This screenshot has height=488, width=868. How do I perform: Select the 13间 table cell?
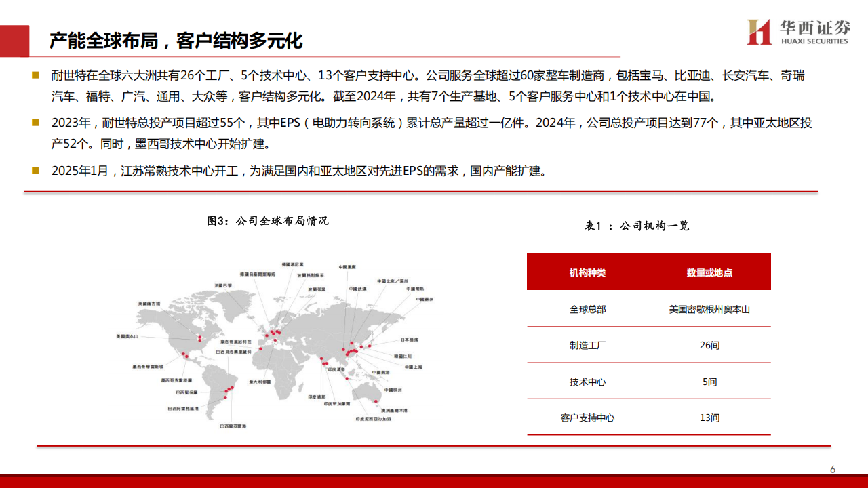[709, 418]
